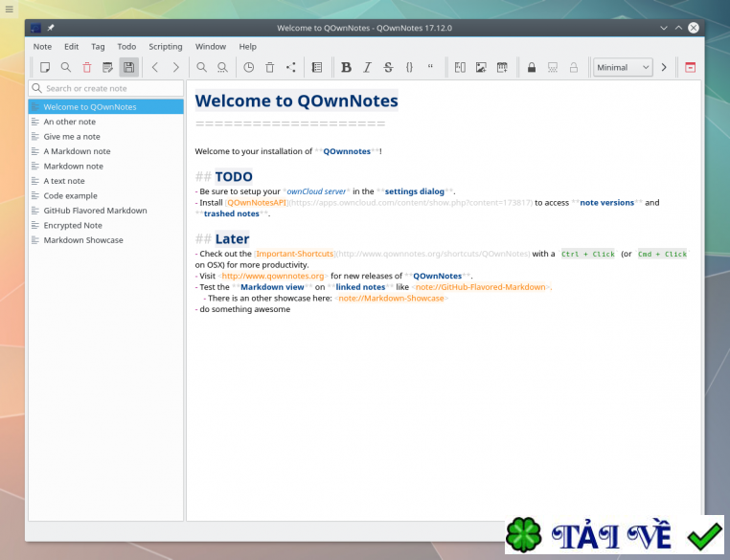Viewport: 730px width, 560px height.
Task: Create a new note with toolbar icon
Action: 45,68
